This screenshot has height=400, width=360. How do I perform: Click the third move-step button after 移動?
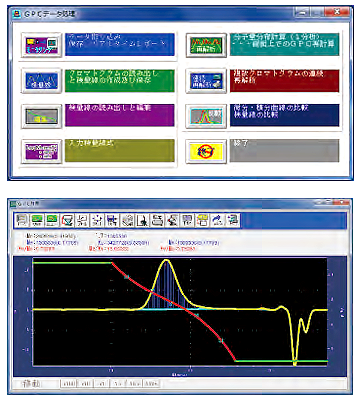tap(102, 383)
